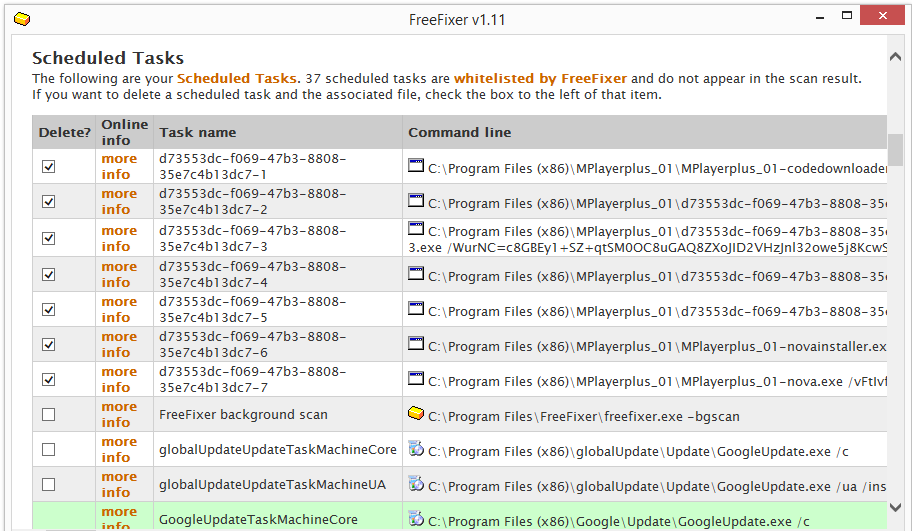Click file icon in d73553dc task 7-5 row

[416, 308]
